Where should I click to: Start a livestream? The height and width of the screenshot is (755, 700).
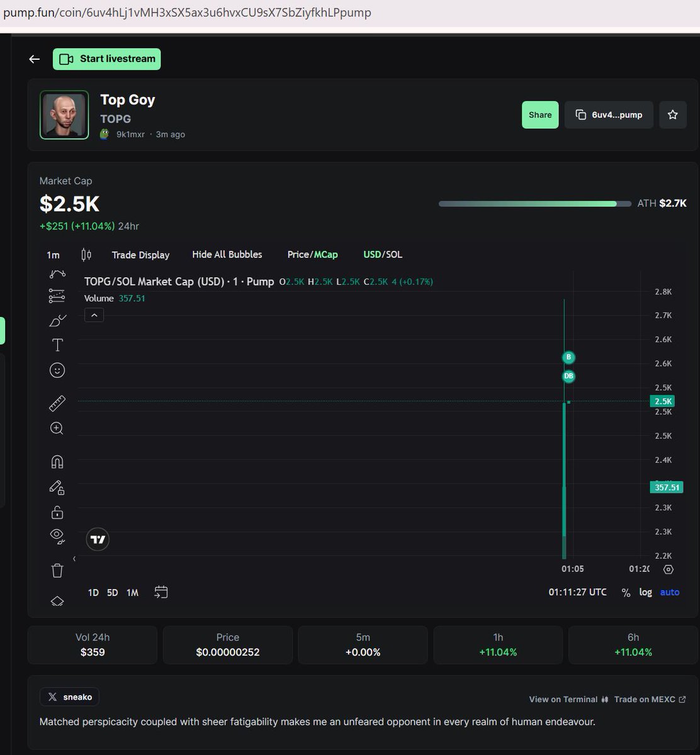point(107,59)
